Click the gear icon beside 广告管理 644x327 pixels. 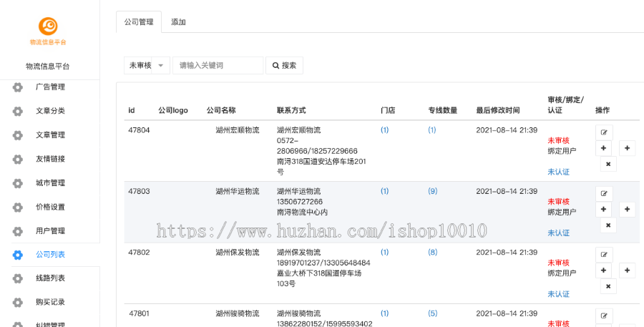(x=18, y=87)
